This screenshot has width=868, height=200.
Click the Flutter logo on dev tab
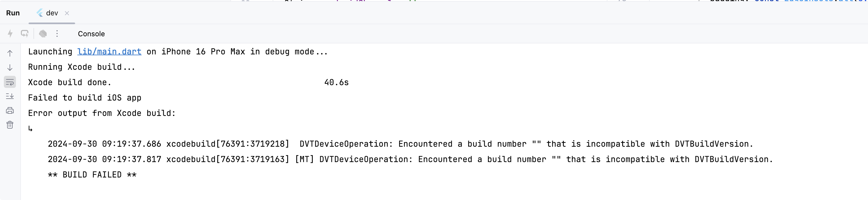point(40,13)
